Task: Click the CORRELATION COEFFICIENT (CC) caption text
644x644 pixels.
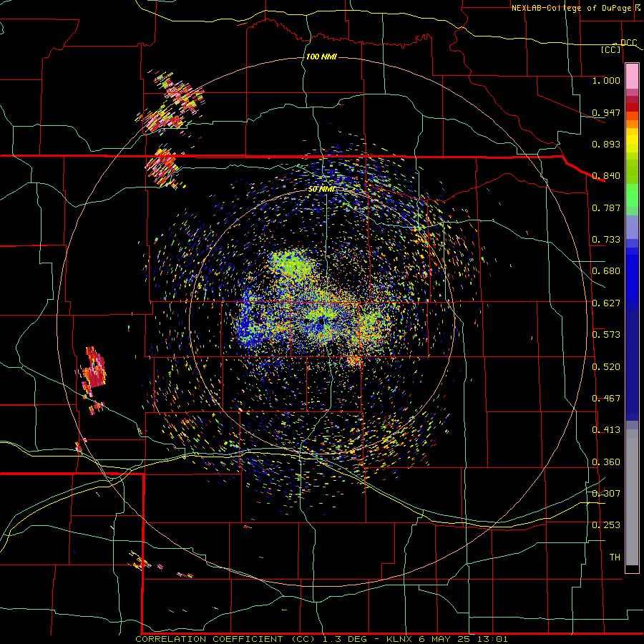Action: (225, 639)
